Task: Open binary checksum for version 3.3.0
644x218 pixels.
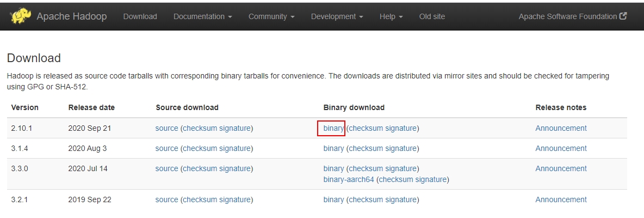Action: [x=366, y=168]
